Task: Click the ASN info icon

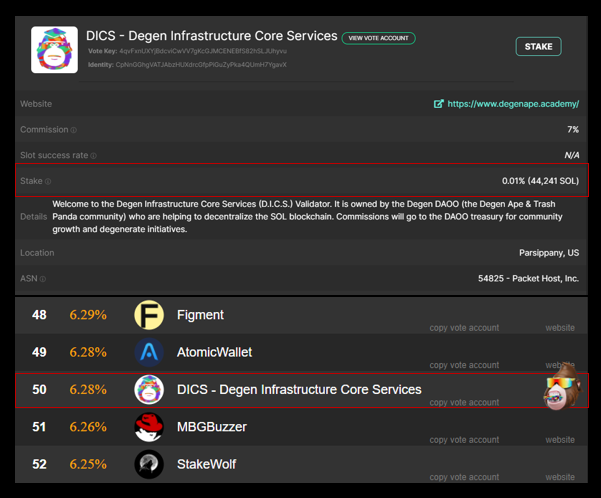Action: tap(43, 279)
